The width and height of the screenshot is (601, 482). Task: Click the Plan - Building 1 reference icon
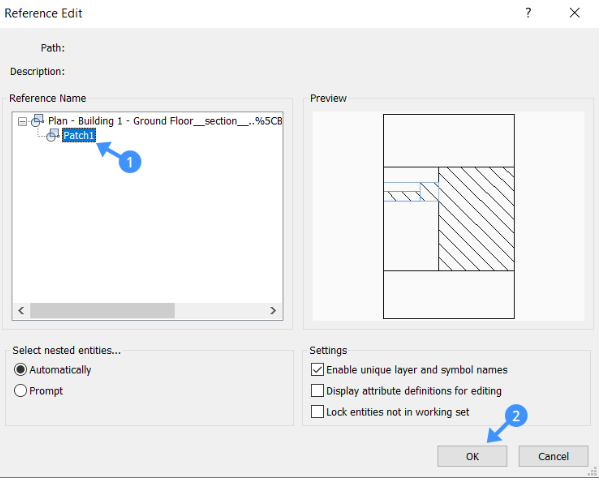(x=38, y=121)
